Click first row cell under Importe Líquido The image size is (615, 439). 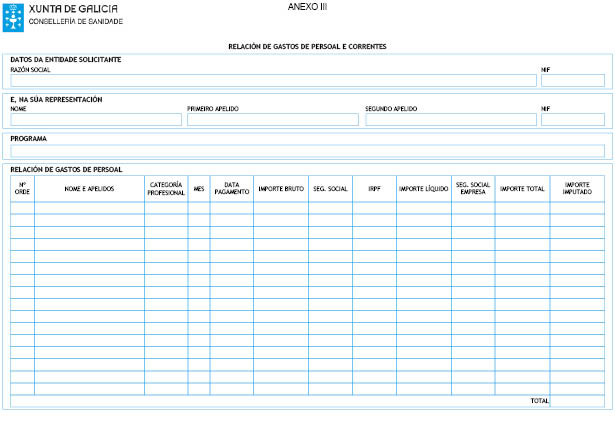tap(423, 208)
